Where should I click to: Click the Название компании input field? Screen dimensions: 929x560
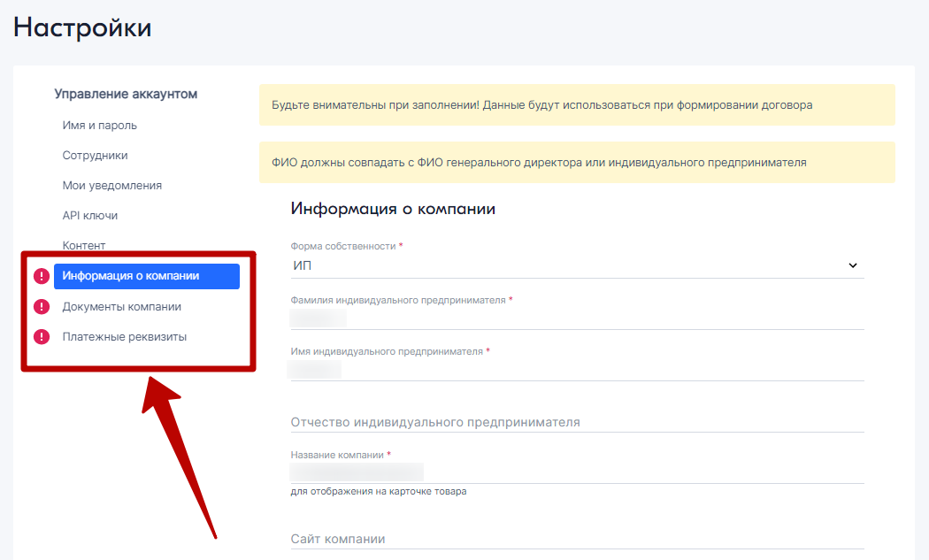(577, 472)
